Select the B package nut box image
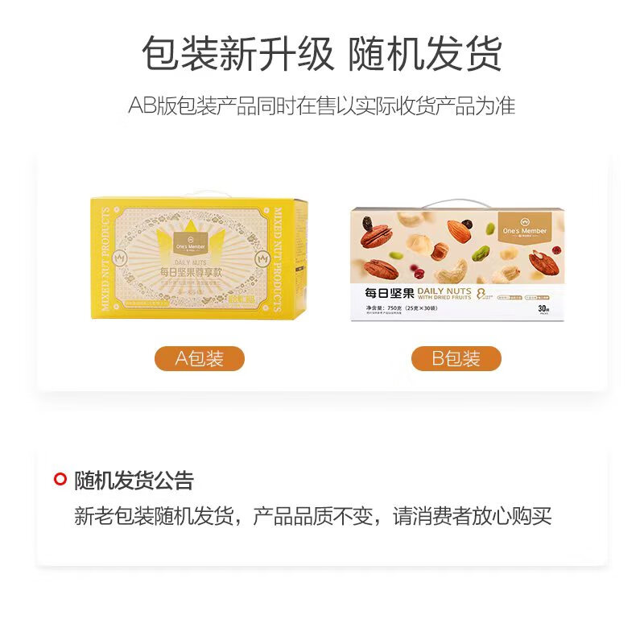Viewport: 644px width, 644px height. point(457,261)
